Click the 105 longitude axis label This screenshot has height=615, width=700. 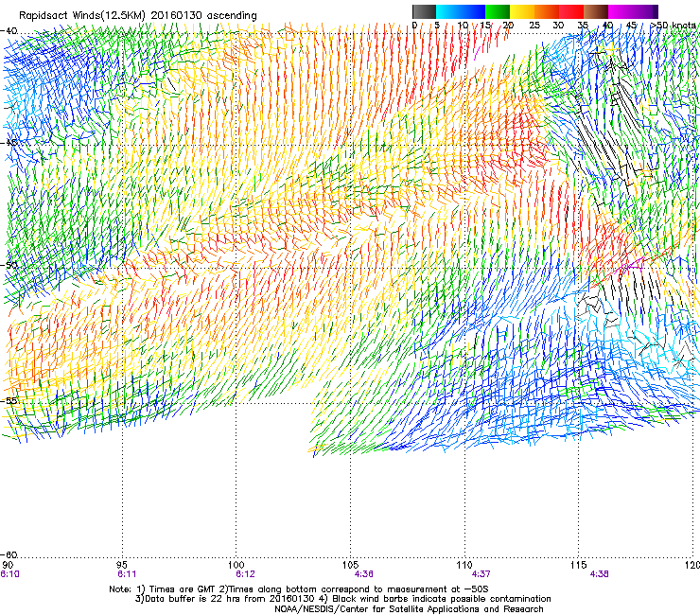click(350, 566)
